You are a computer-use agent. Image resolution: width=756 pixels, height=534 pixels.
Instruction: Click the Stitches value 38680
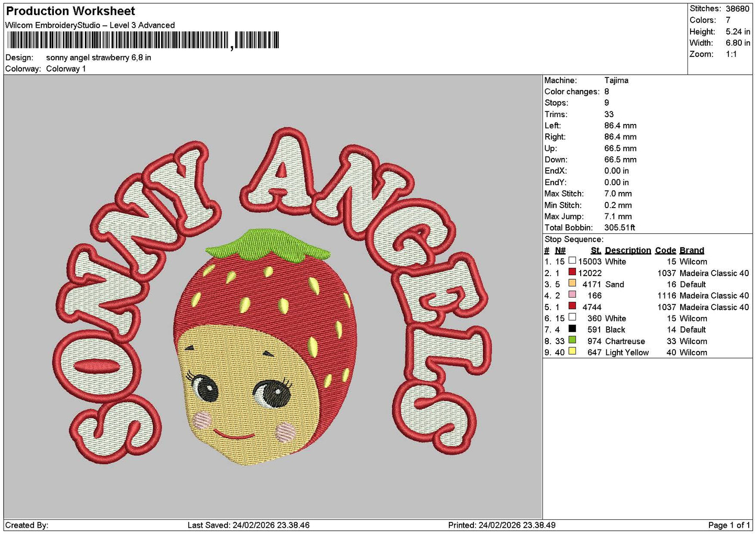click(x=737, y=9)
